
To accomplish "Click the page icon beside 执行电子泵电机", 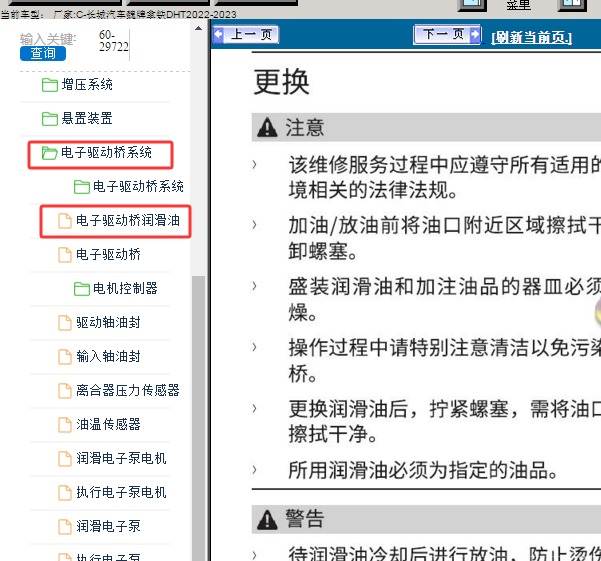I will [x=65, y=492].
